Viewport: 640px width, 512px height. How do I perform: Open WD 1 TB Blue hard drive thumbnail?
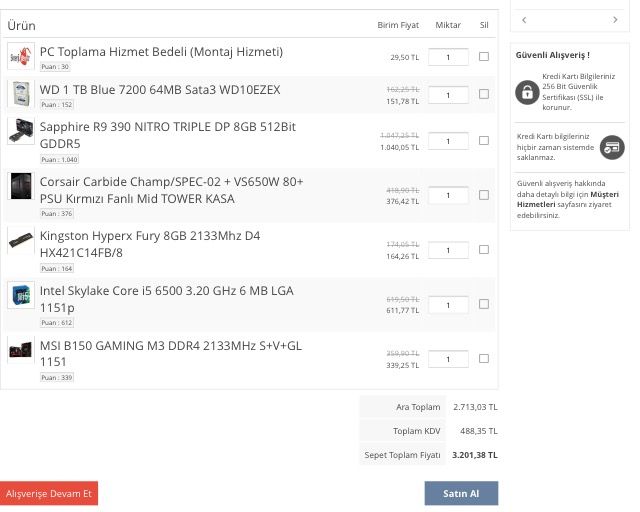[21, 94]
